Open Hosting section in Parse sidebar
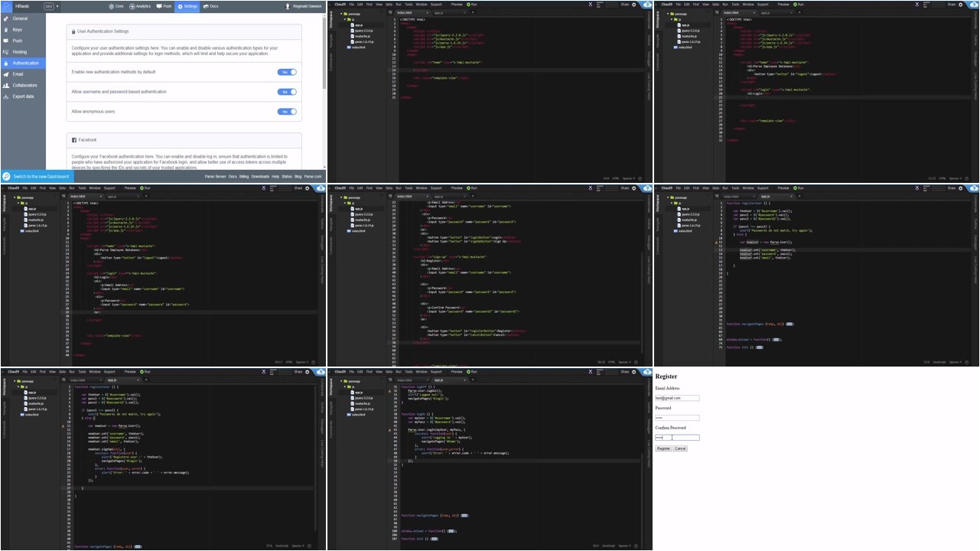 pos(23,51)
